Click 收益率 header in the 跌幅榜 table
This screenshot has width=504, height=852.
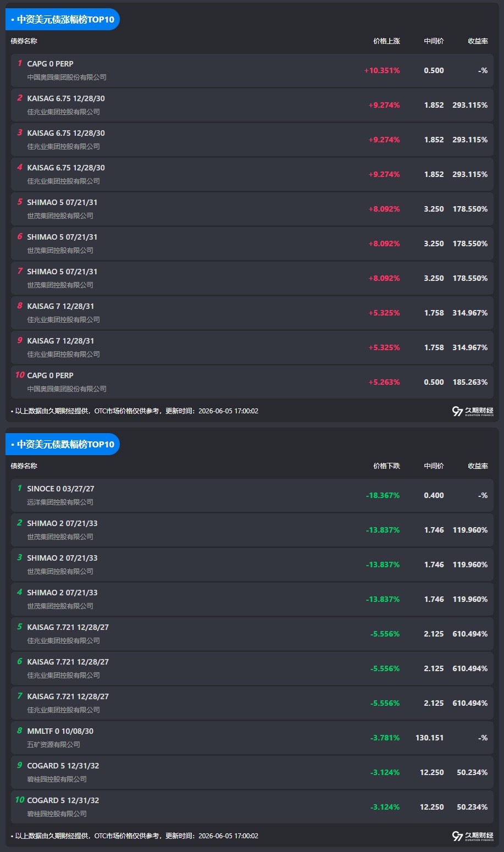[478, 466]
